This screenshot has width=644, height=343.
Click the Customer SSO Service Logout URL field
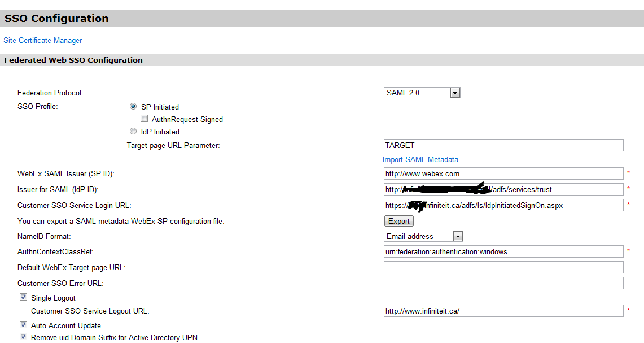click(503, 311)
